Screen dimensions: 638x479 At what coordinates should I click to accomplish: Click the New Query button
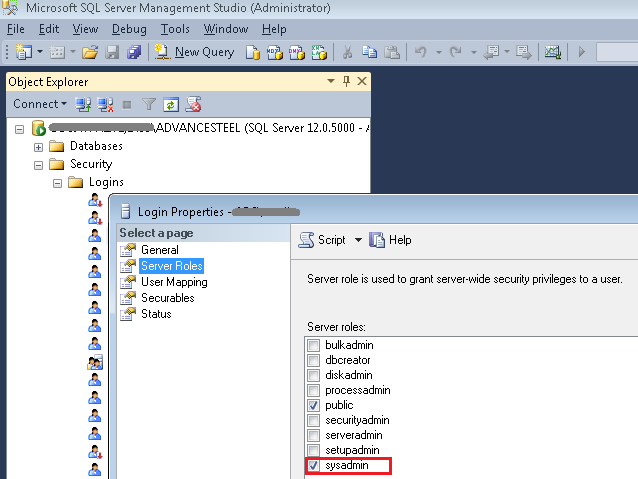[194, 52]
